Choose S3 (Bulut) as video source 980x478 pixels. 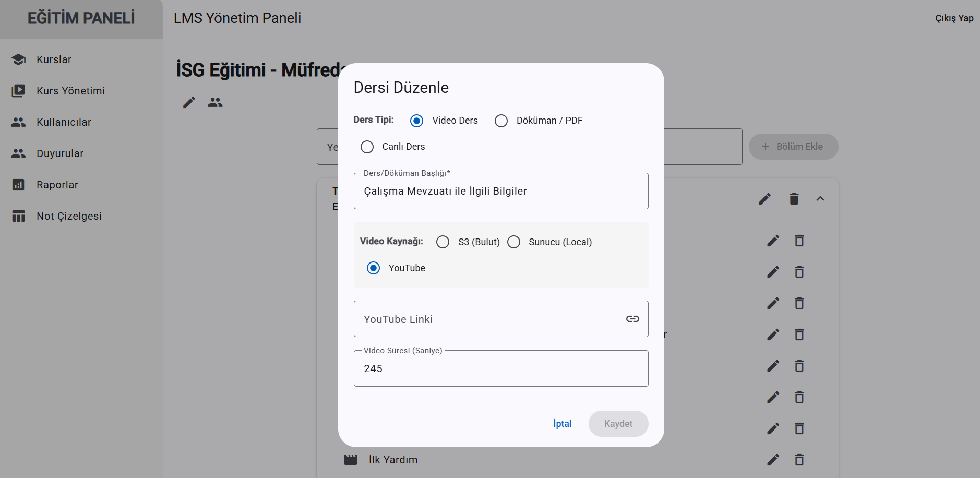point(443,242)
